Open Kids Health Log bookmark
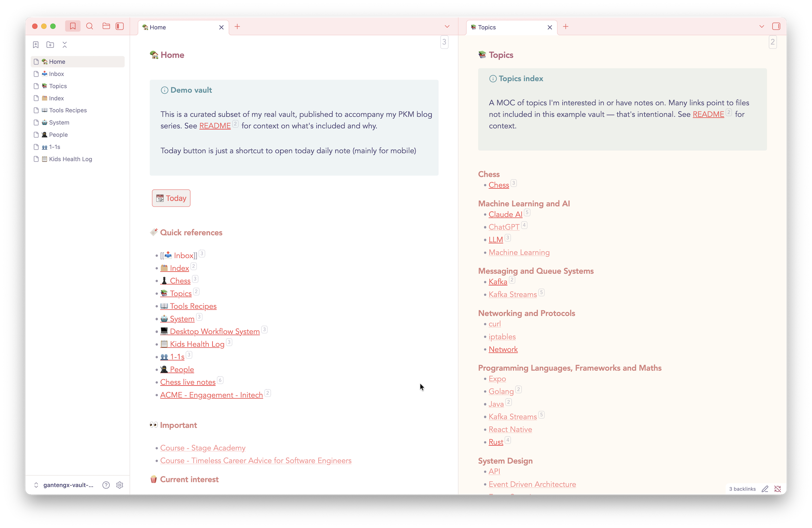The height and width of the screenshot is (528, 812). coord(70,159)
